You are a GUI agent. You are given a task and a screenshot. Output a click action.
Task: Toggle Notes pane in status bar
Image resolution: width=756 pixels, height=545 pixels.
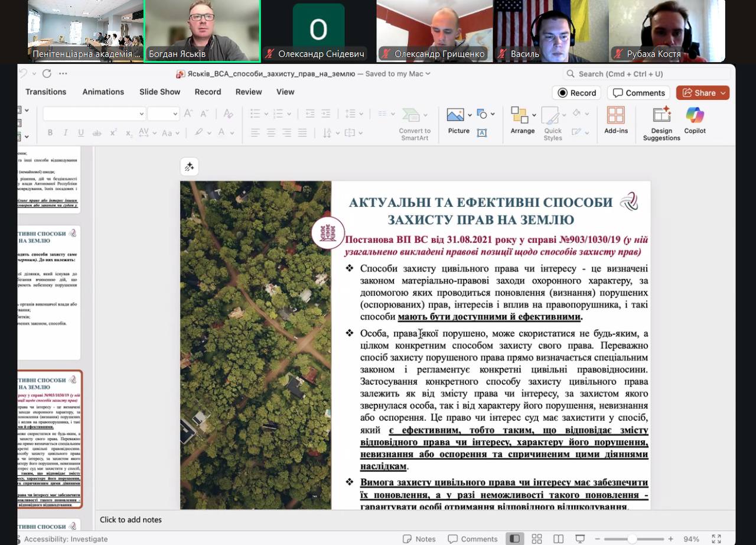pyautogui.click(x=419, y=538)
